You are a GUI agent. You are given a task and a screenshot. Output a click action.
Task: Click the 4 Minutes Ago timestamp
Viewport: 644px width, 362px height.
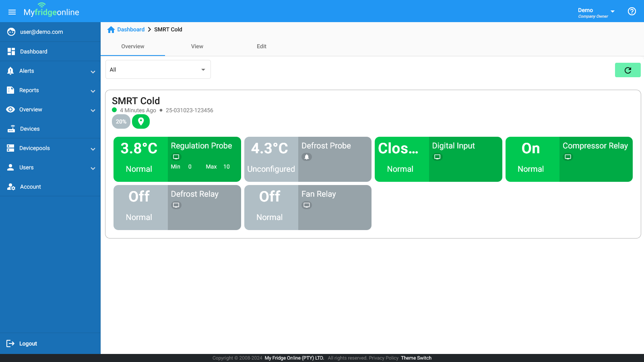[138, 110]
